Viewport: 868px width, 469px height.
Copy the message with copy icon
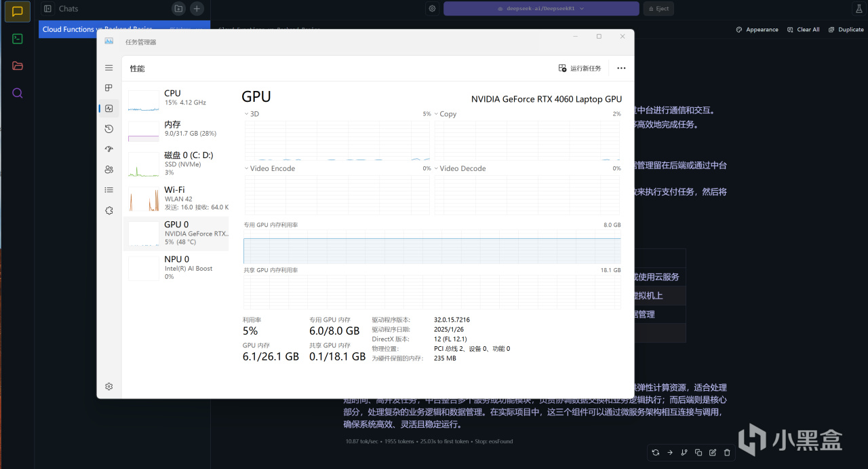pos(698,452)
